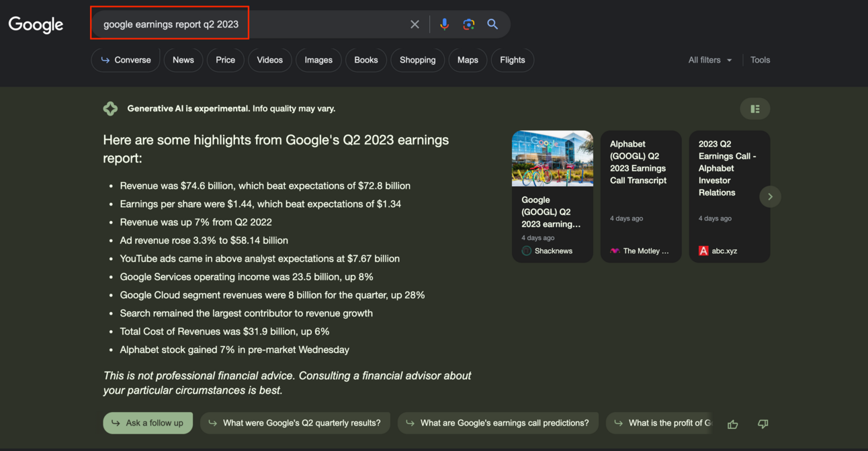The width and height of the screenshot is (868, 451).
Task: Click the Google campus thumbnail image
Action: pos(552,159)
